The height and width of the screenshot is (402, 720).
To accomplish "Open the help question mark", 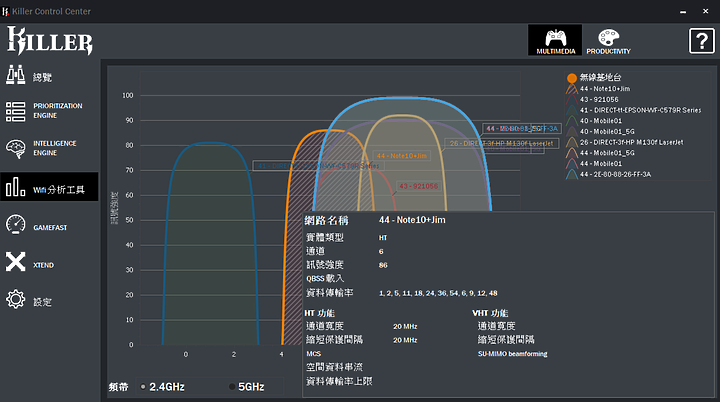I will point(702,41).
